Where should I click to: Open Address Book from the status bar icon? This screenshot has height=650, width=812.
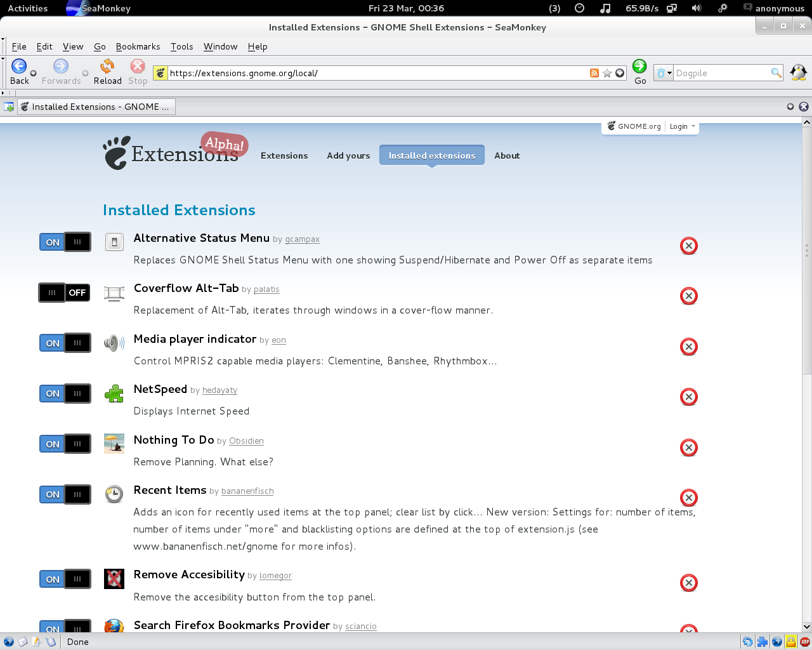pos(51,642)
